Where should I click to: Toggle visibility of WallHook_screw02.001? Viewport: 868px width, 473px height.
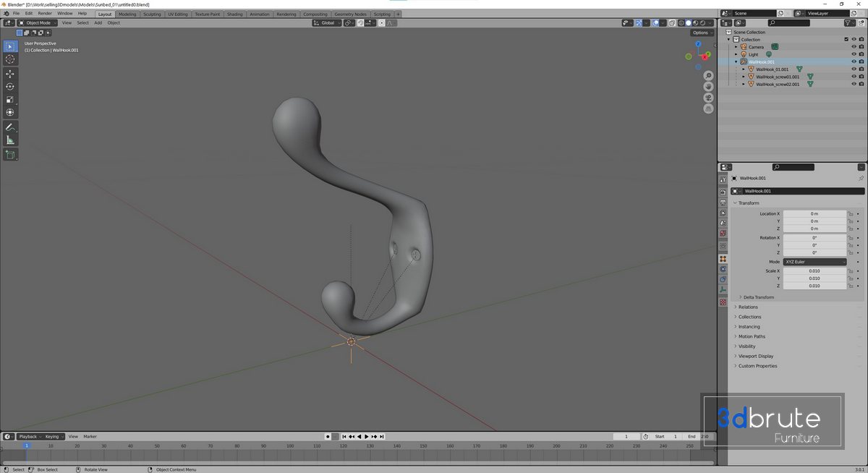[x=854, y=84]
